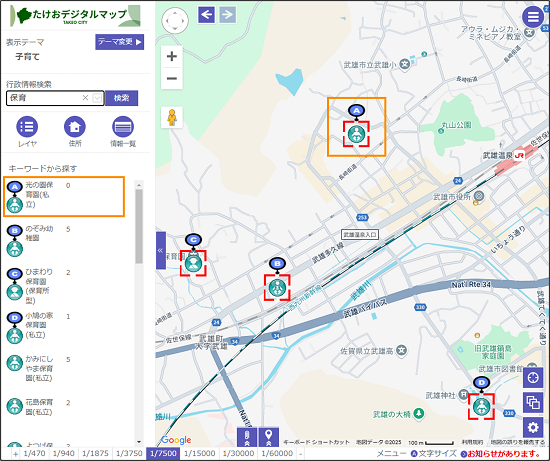Set scale to 1/1875
The height and width of the screenshot is (461, 550).
click(95, 453)
